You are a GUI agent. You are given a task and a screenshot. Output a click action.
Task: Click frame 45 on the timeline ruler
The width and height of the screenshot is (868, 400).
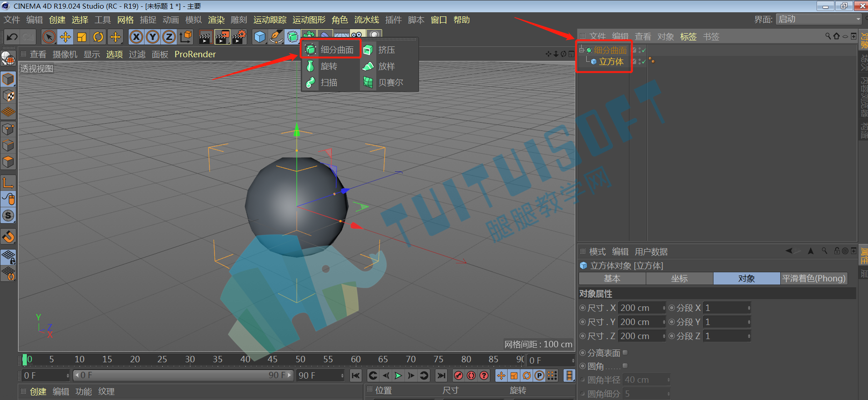click(273, 359)
